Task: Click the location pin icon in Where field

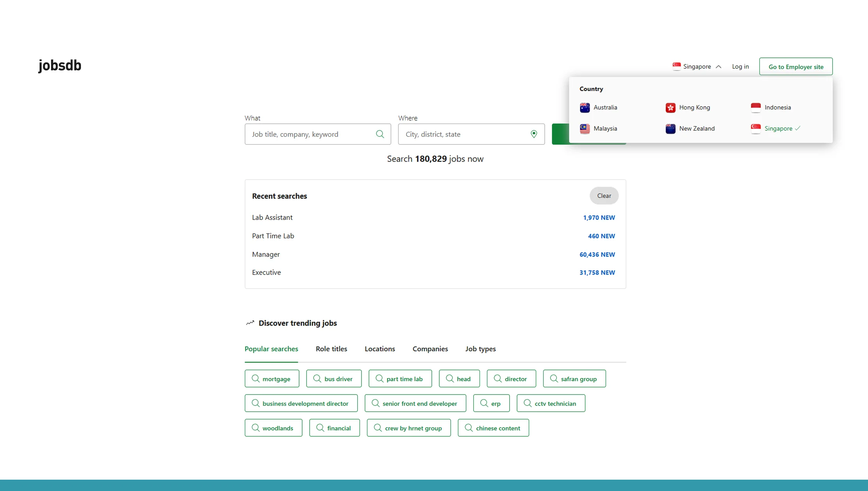Action: 534,134
